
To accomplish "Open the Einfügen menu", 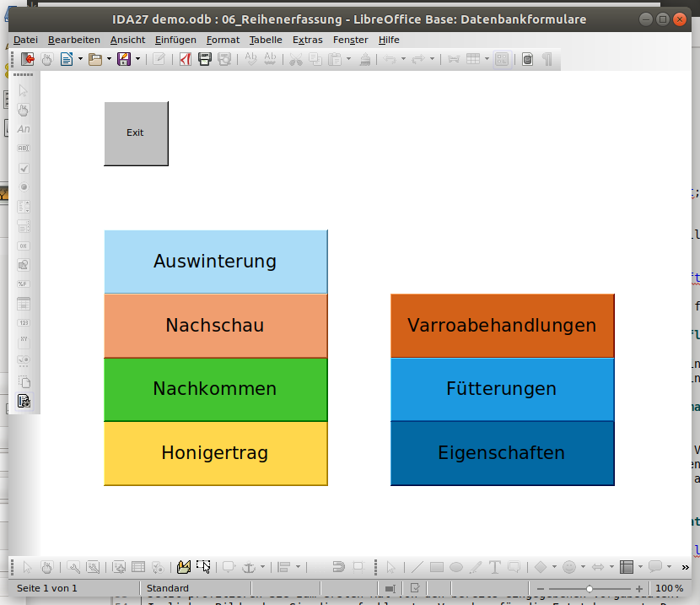I will (175, 40).
